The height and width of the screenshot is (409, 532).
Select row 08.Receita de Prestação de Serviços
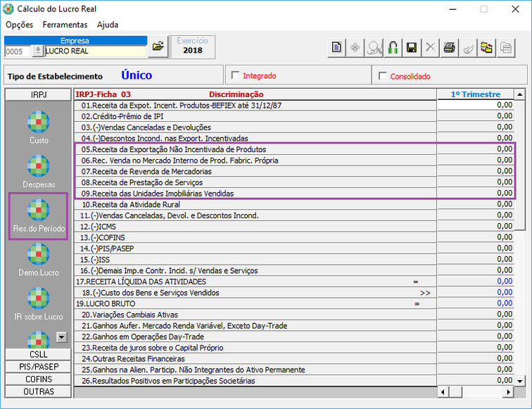[255, 182]
